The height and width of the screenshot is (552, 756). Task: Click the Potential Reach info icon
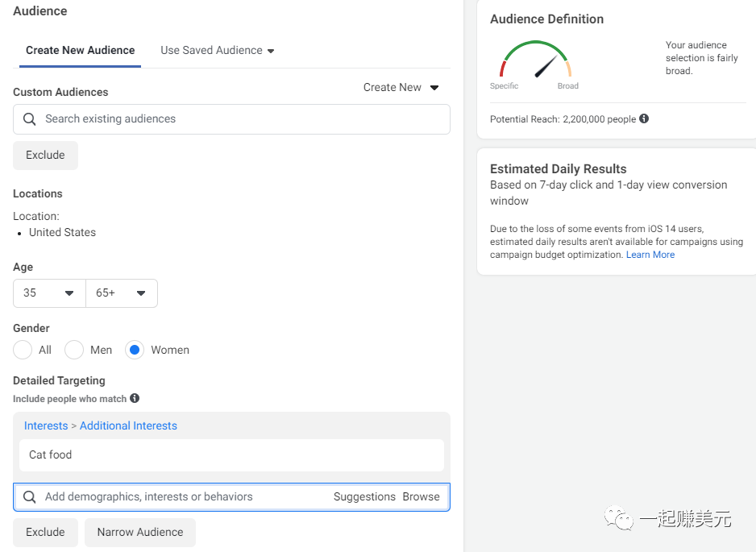pyautogui.click(x=644, y=119)
